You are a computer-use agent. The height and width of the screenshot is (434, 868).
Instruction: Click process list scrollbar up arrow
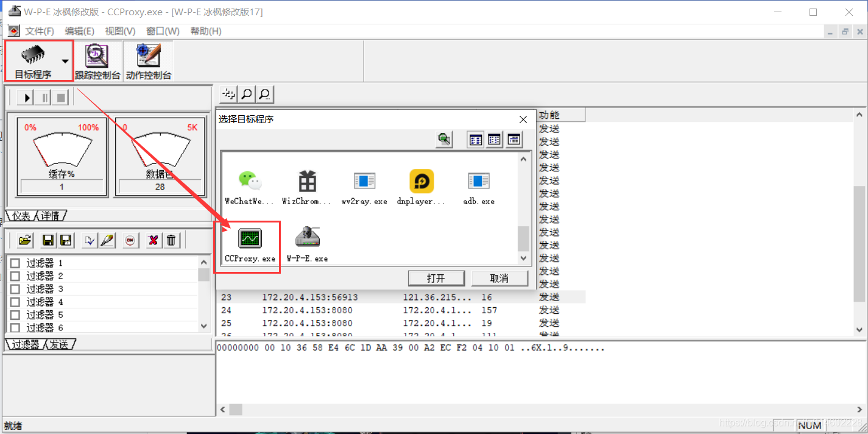(x=524, y=159)
